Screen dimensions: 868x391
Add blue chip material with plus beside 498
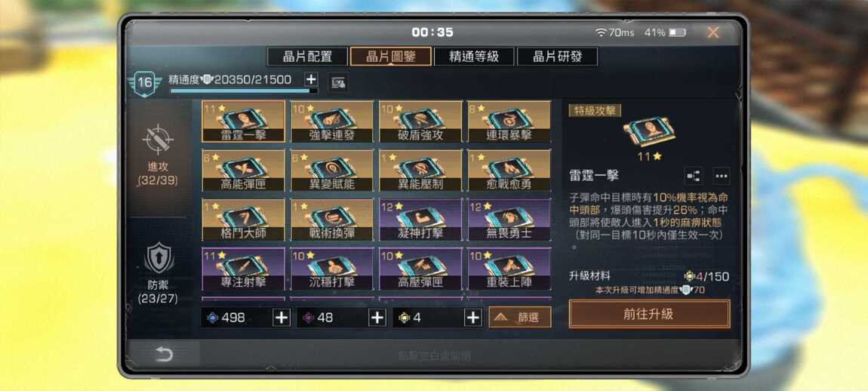(x=282, y=317)
